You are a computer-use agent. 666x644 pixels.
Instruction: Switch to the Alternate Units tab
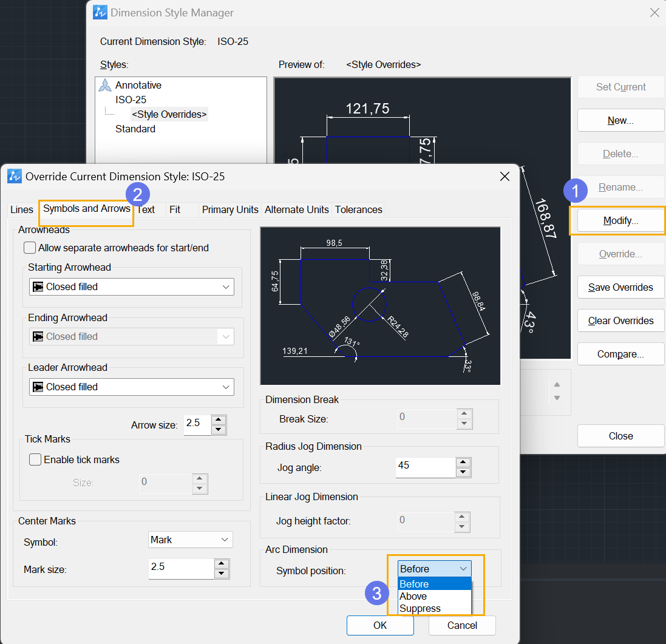296,210
